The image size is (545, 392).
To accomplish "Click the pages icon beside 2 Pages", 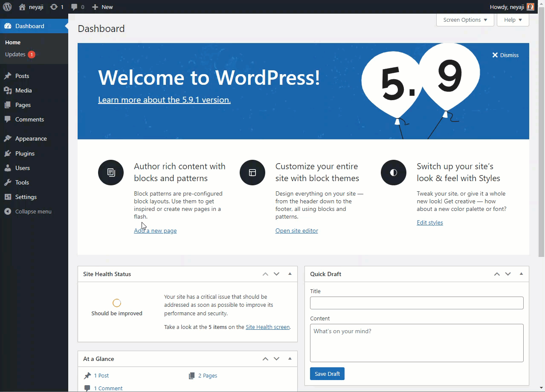I will (x=192, y=375).
